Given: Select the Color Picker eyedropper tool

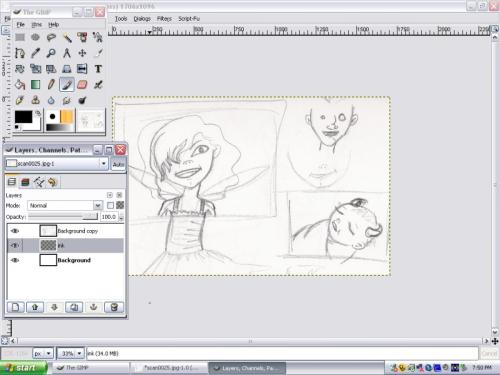Looking at the screenshot, I should tap(35, 53).
